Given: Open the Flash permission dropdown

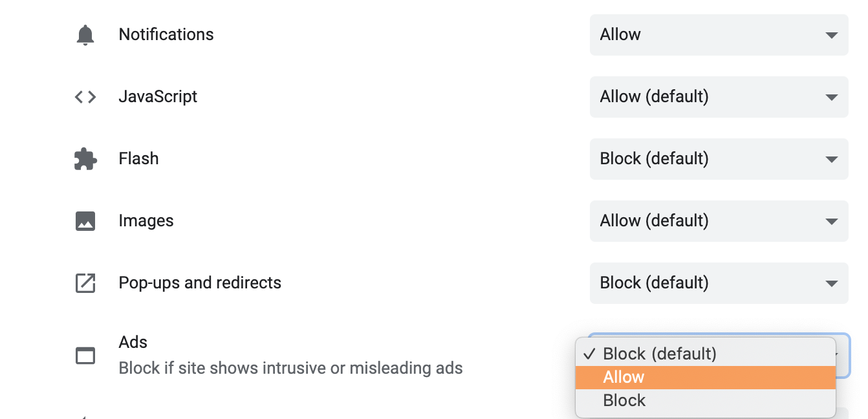Looking at the screenshot, I should tap(719, 159).
